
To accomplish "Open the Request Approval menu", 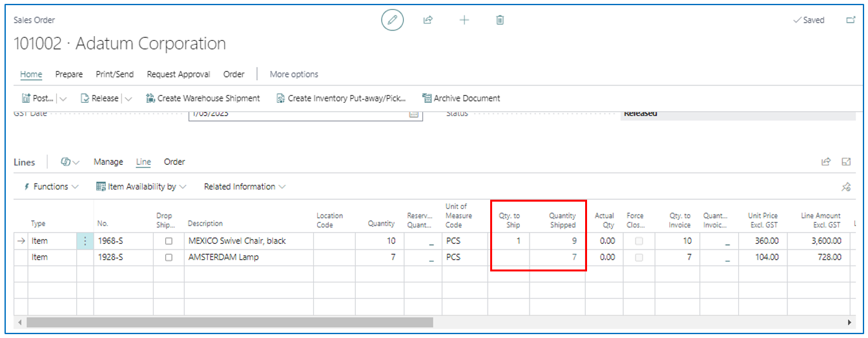I will pos(178,74).
